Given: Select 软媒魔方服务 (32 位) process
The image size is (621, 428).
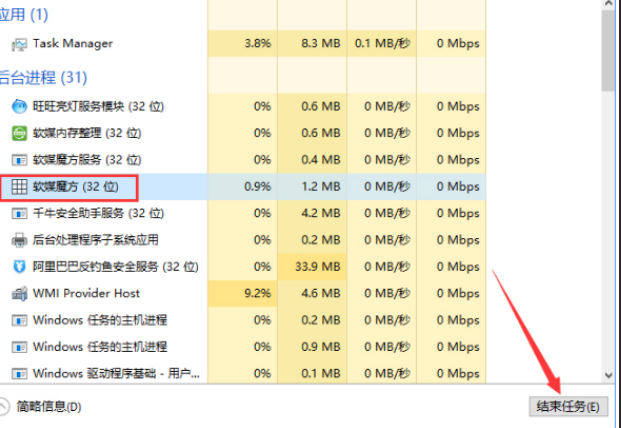Looking at the screenshot, I should pyautogui.click(x=243, y=160).
